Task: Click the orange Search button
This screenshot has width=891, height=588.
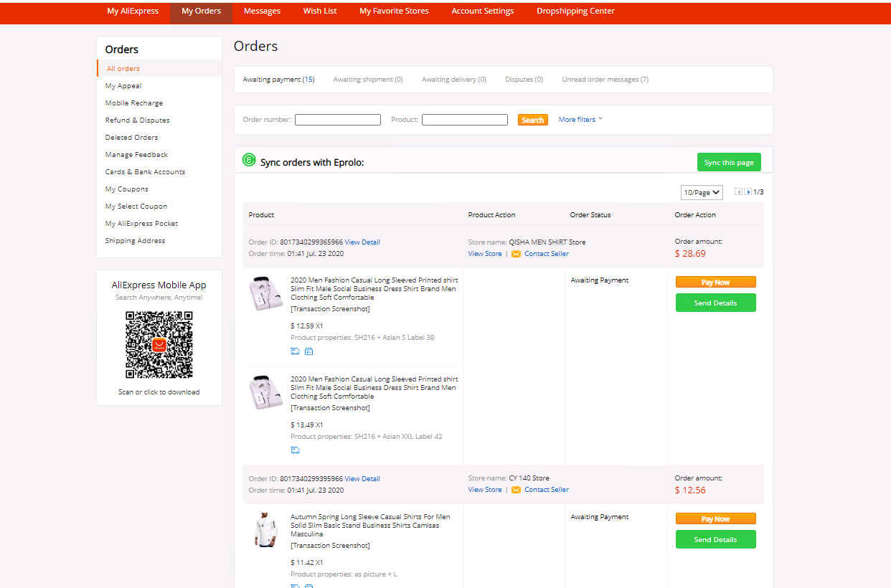Action: (533, 120)
